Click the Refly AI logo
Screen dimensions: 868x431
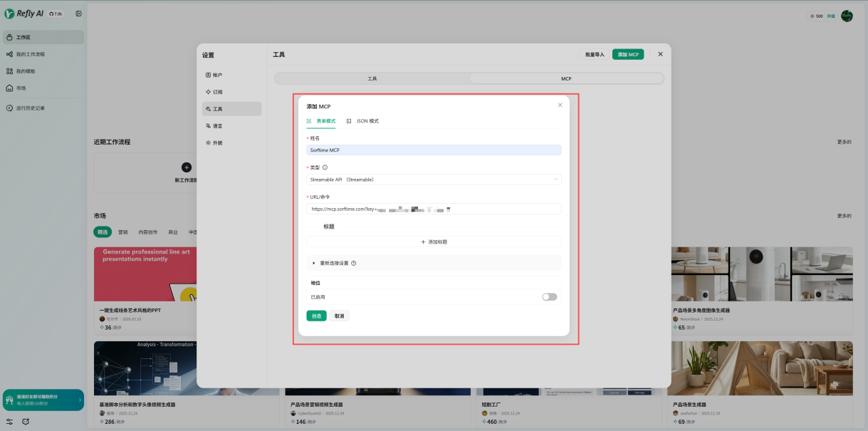tap(24, 14)
